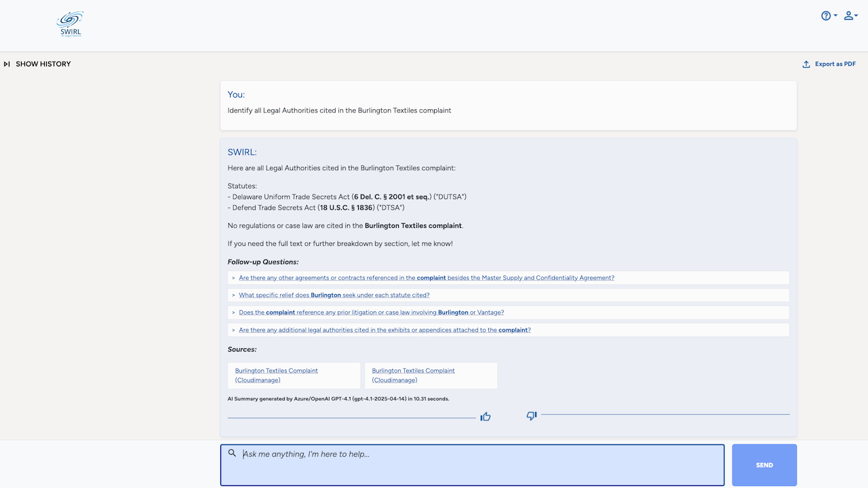The width and height of the screenshot is (868, 488).
Task: Open follow-up about additional authorities in exhibits
Action: tap(384, 330)
